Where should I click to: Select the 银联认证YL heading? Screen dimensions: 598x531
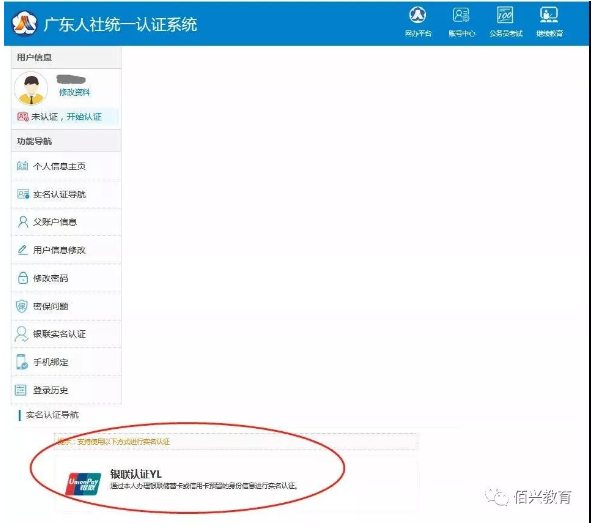[x=136, y=474]
